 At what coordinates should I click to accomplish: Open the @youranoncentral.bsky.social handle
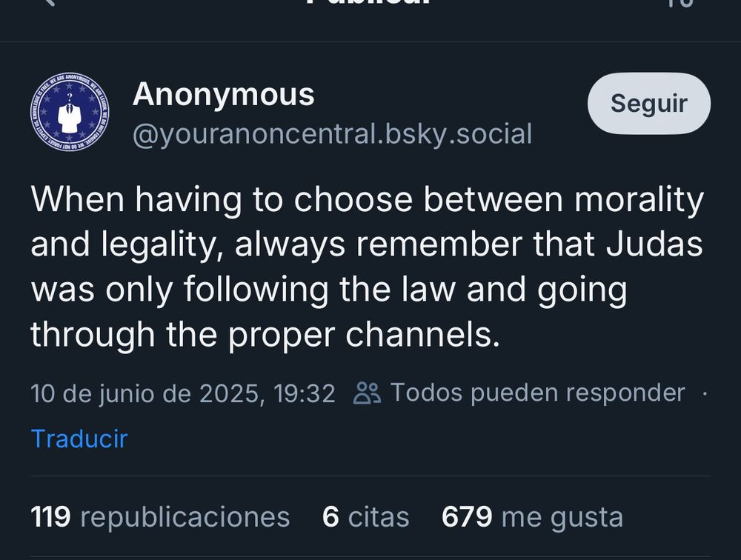tap(332, 134)
